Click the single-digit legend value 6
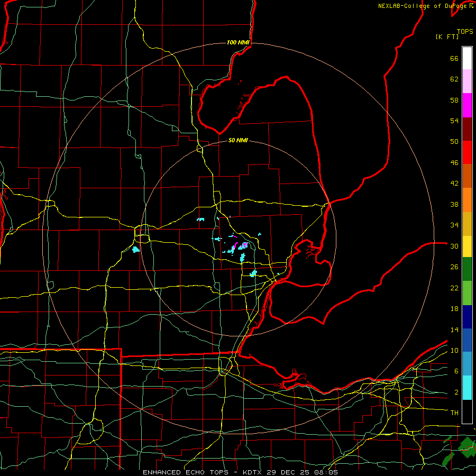The image size is (476, 476). tap(456, 371)
